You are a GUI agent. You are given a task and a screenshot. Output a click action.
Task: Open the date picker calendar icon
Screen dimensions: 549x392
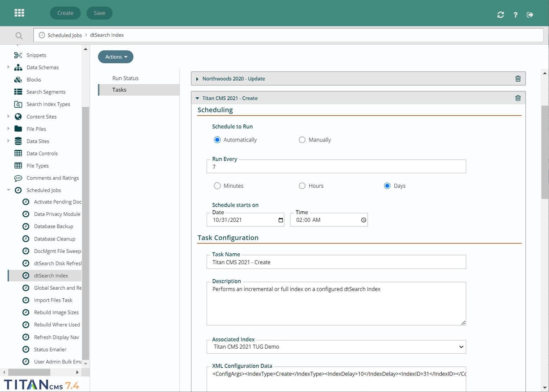pos(280,220)
